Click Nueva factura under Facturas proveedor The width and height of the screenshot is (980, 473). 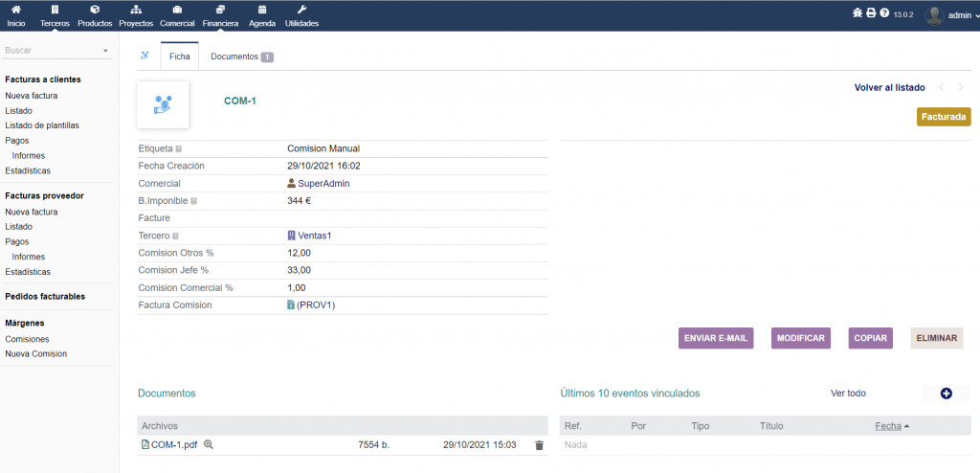pyautogui.click(x=32, y=213)
